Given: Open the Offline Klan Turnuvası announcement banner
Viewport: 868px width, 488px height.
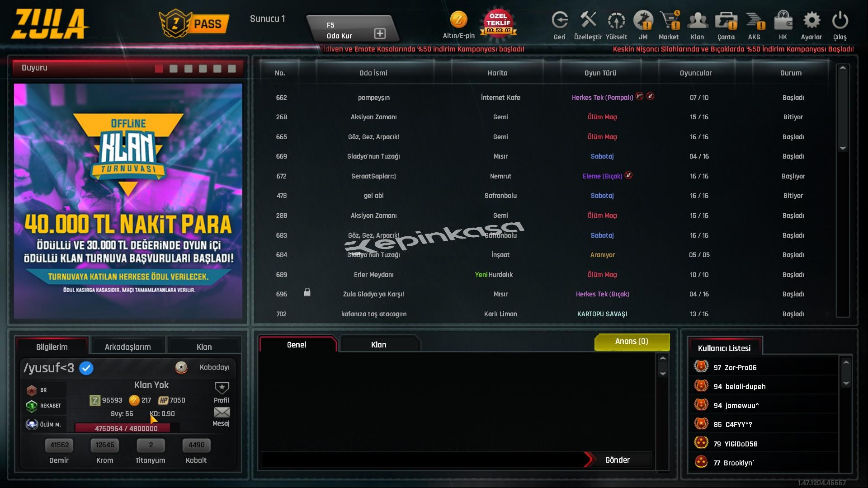Looking at the screenshot, I should 128,201.
